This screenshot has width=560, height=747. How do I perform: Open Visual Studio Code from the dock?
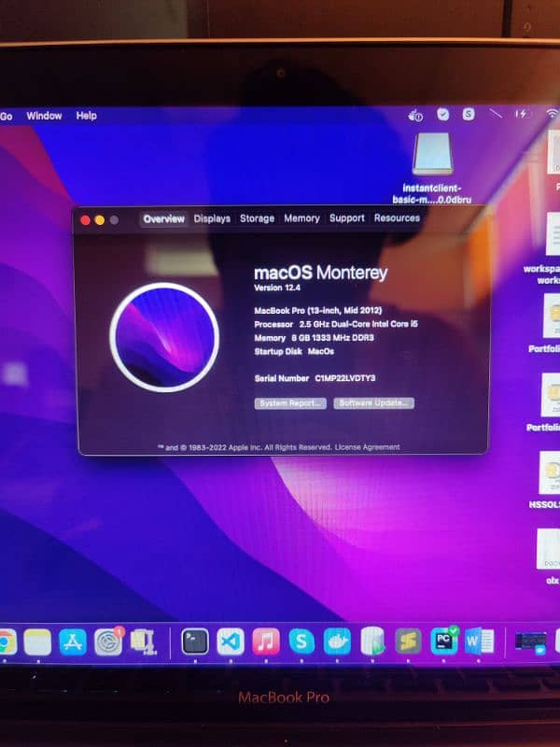click(231, 641)
